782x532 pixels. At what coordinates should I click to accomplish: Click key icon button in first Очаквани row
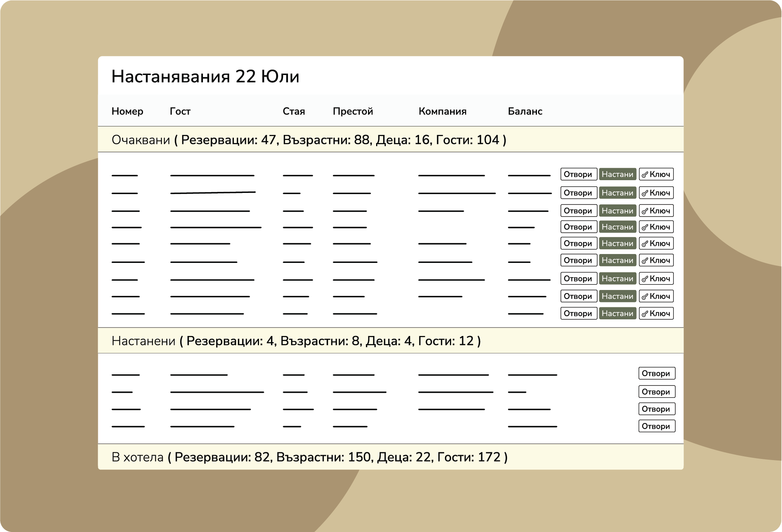tap(656, 174)
